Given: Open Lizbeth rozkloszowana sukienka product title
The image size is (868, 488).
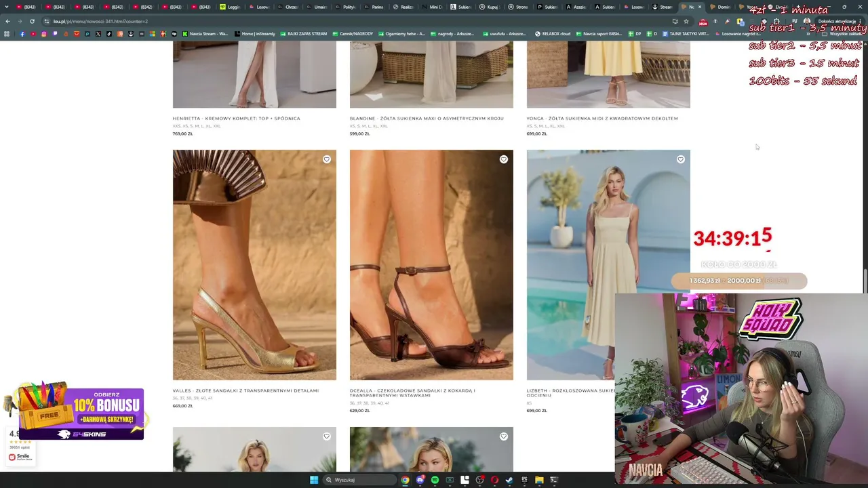Looking at the screenshot, I should coord(570,392).
